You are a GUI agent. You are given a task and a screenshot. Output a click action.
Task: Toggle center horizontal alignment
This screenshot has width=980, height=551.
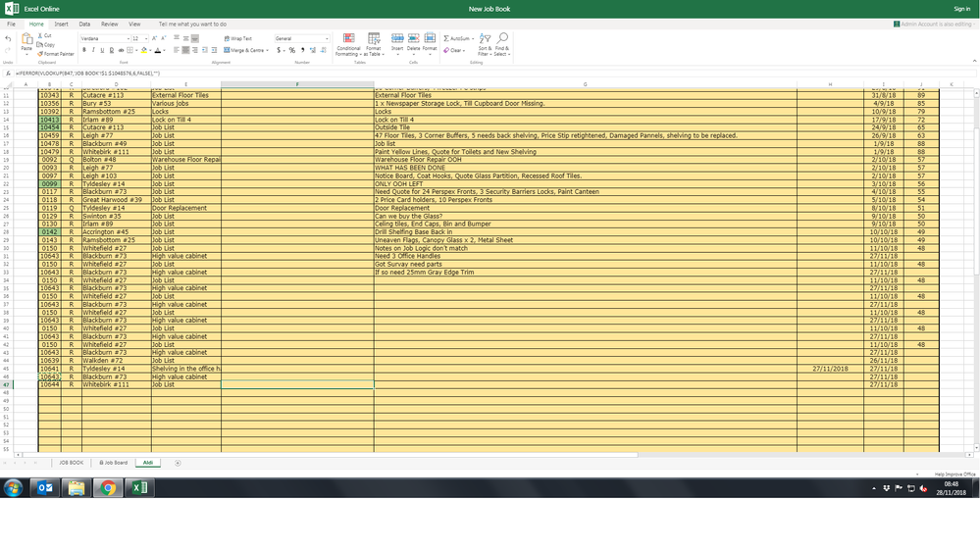coord(185,50)
